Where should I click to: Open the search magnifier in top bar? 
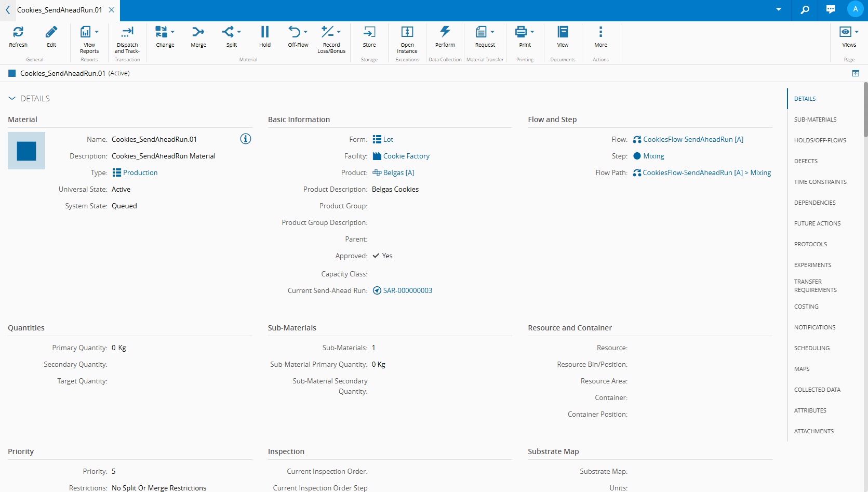point(805,10)
